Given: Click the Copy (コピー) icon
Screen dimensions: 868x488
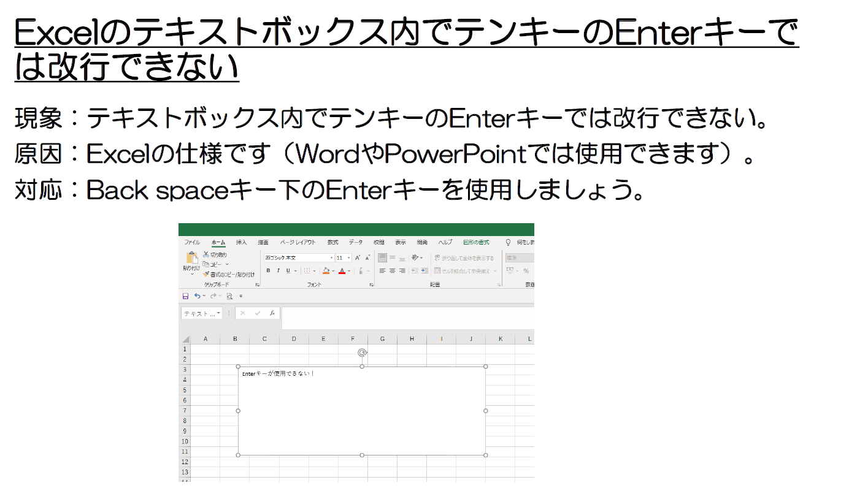Looking at the screenshot, I should (206, 264).
